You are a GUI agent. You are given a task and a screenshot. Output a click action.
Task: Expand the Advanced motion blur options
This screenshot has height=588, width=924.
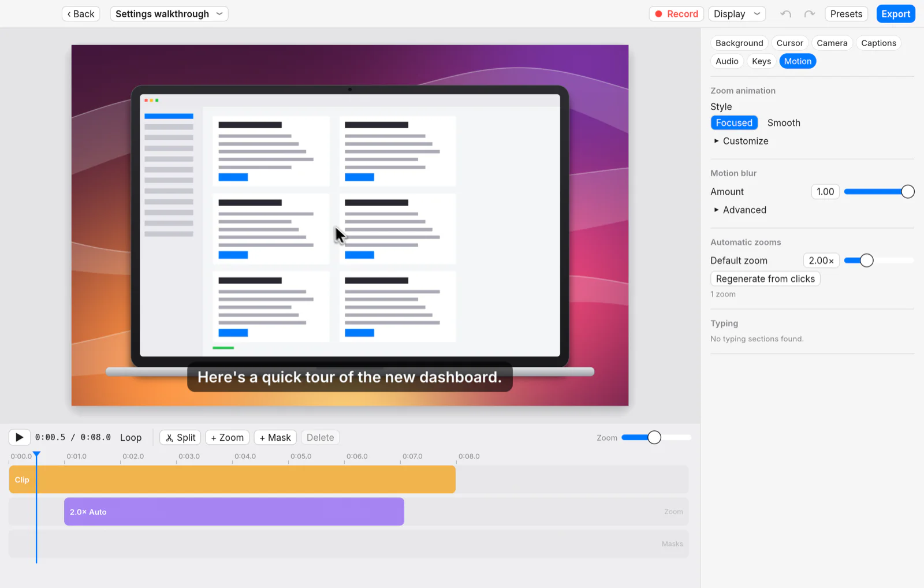(x=740, y=210)
